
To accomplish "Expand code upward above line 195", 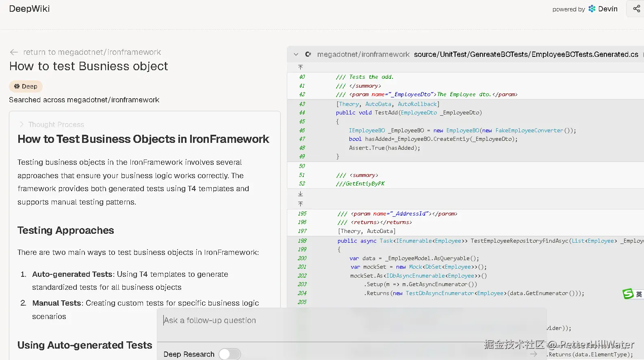I will point(300,204).
